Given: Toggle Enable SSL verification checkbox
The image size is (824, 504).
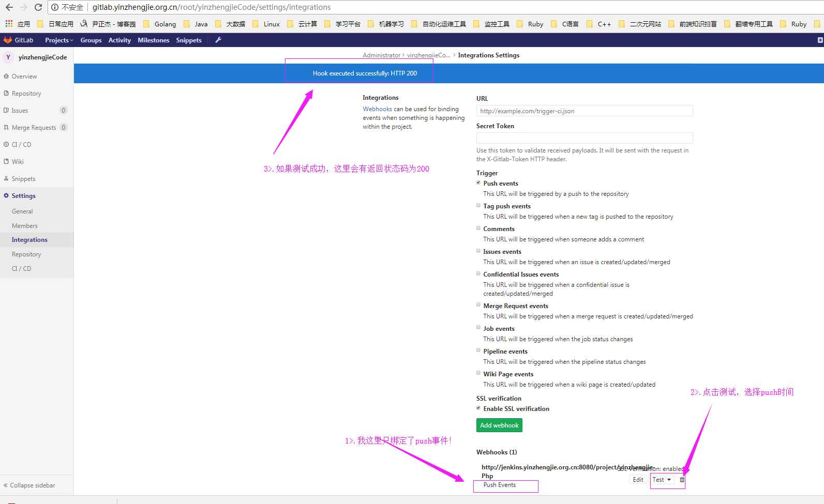Looking at the screenshot, I should click(478, 408).
